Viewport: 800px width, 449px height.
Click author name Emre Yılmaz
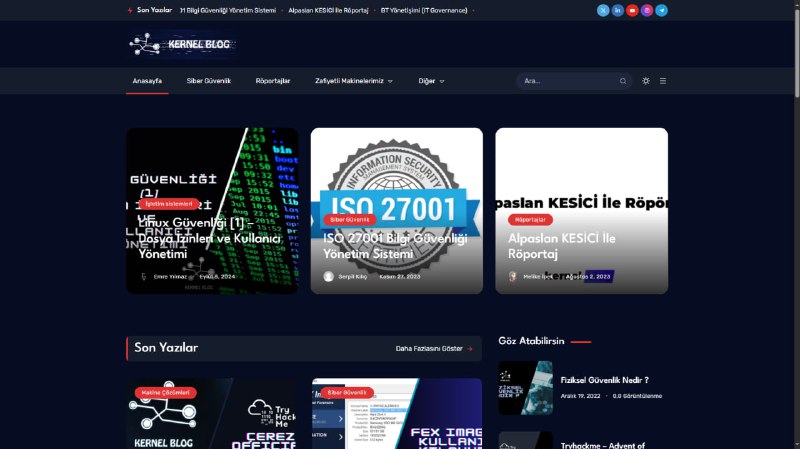[170, 277]
